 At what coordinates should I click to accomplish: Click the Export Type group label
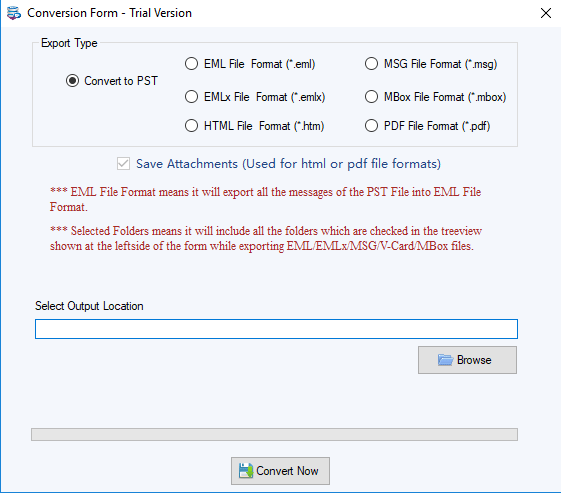[x=69, y=43]
